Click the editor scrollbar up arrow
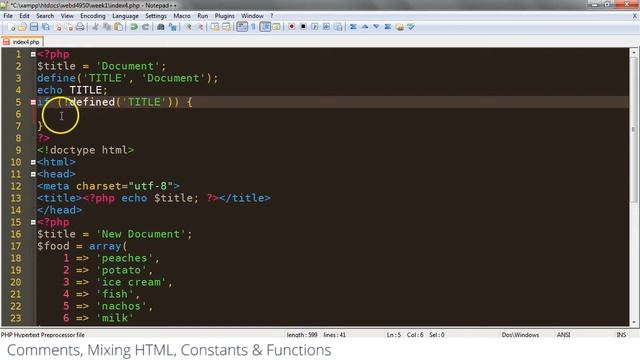The height and width of the screenshot is (360, 640). pyautogui.click(x=633, y=53)
